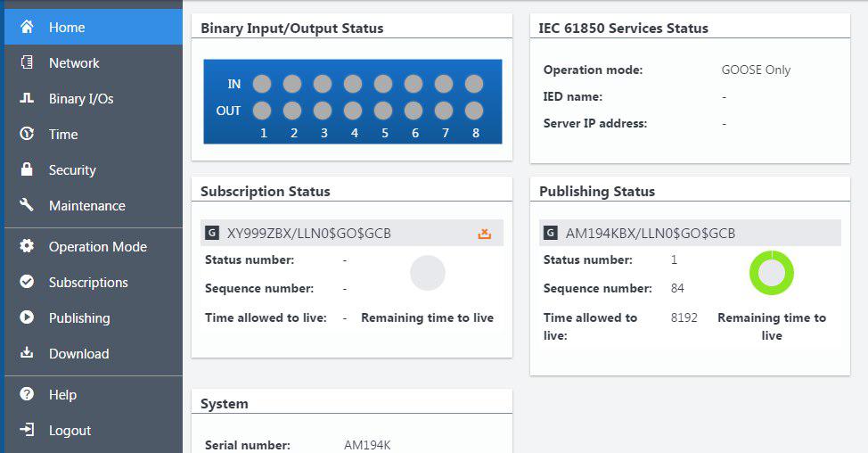Screen dimensions: 868x453
Task: Click the Operation Mode gear icon
Action: click(27, 246)
